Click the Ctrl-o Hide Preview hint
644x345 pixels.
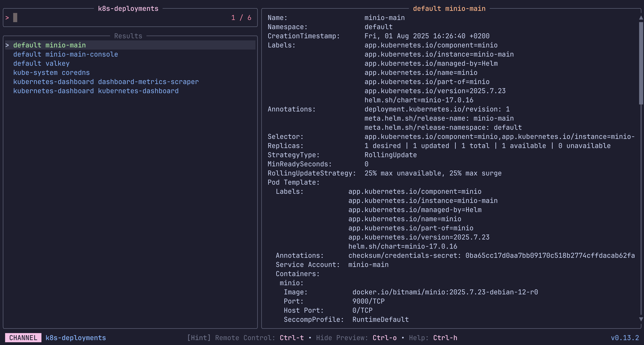384,338
